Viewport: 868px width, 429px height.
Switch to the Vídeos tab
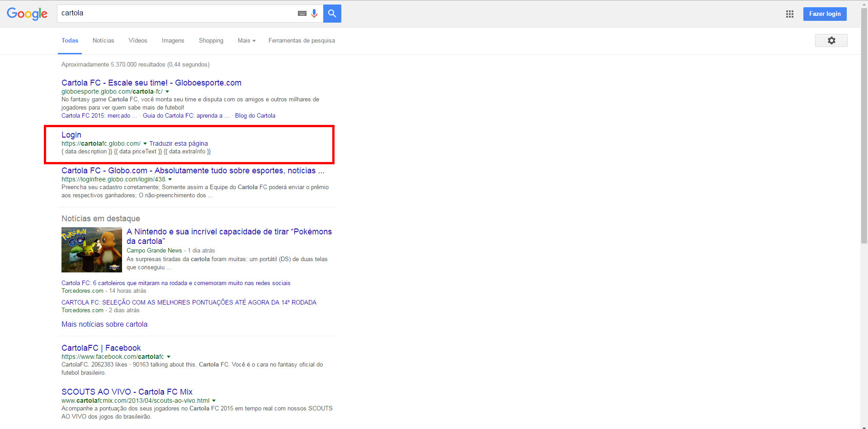pyautogui.click(x=138, y=41)
